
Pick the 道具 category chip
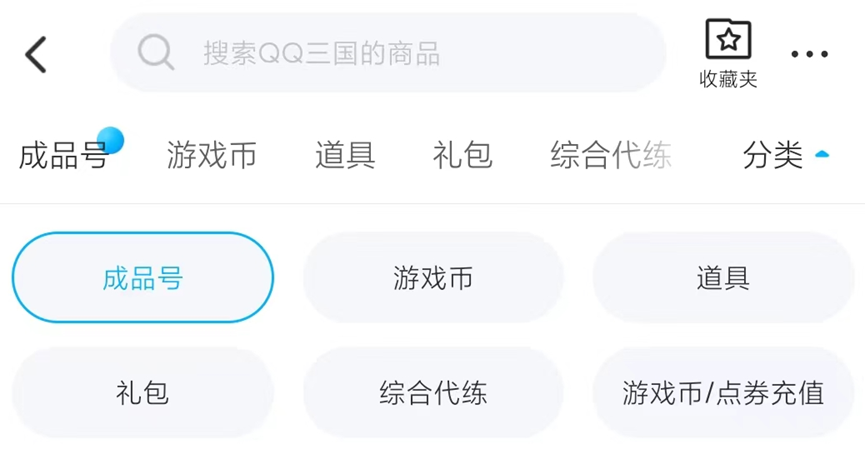click(723, 277)
